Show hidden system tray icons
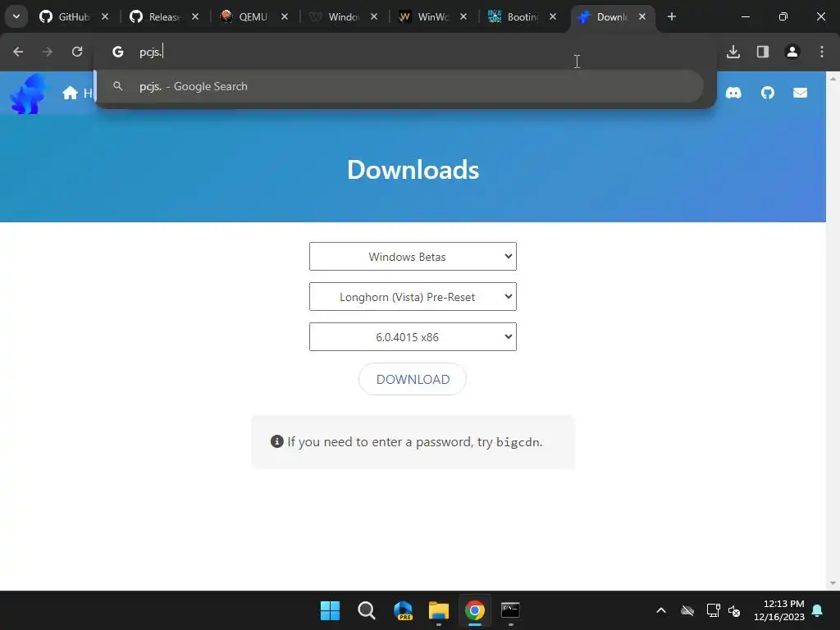The width and height of the screenshot is (840, 630). point(661,610)
